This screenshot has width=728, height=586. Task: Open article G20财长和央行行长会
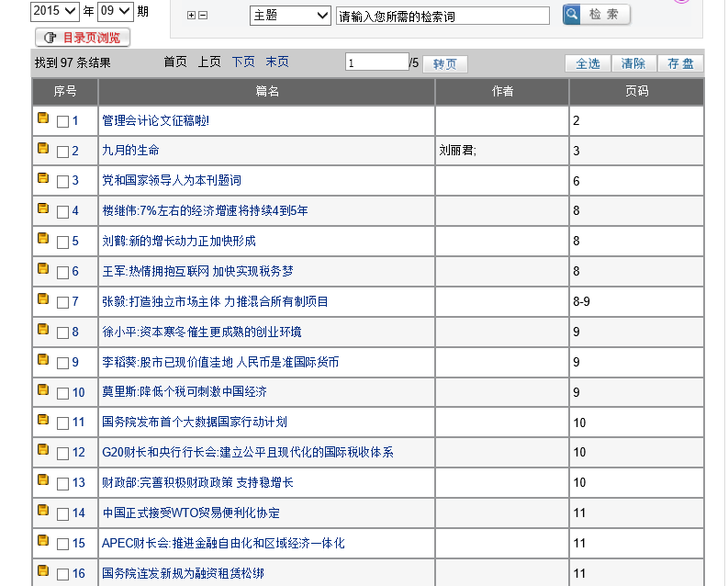[x=248, y=452]
